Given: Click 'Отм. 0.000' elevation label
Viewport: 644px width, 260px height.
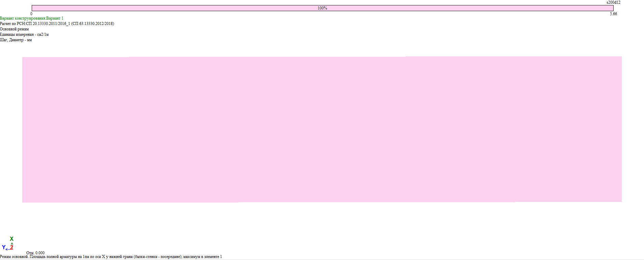Looking at the screenshot, I should click(x=35, y=253).
